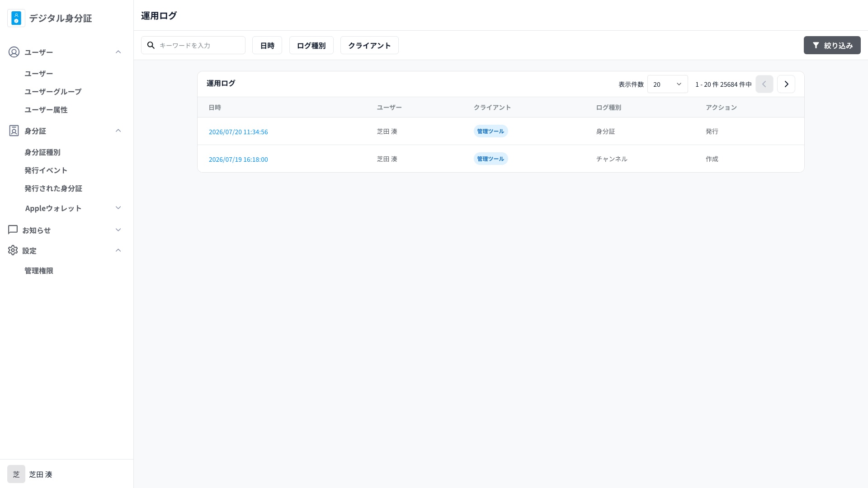
Task: Open 発行イベント in the sidebar
Action: coord(46,170)
